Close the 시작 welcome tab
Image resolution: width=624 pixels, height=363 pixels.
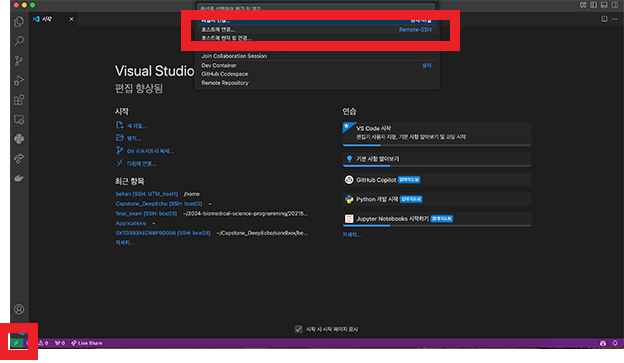(71, 19)
